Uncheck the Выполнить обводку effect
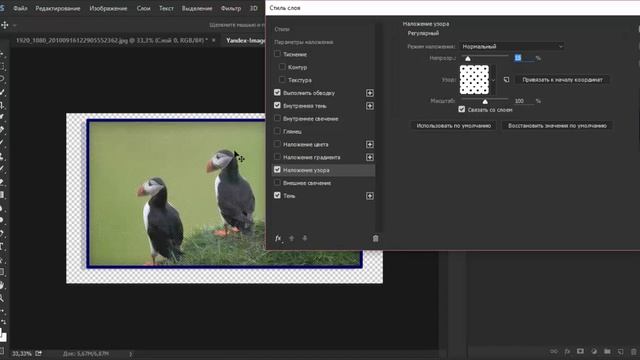 point(278,93)
